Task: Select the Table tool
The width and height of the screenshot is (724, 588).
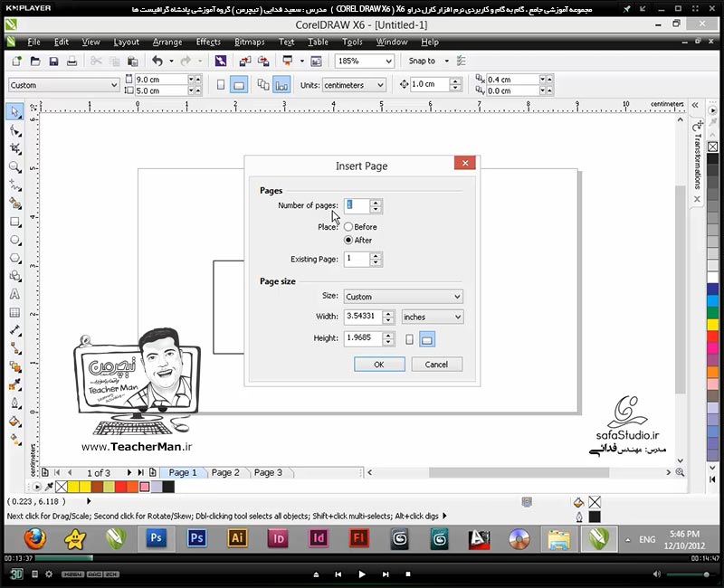Action: point(14,312)
